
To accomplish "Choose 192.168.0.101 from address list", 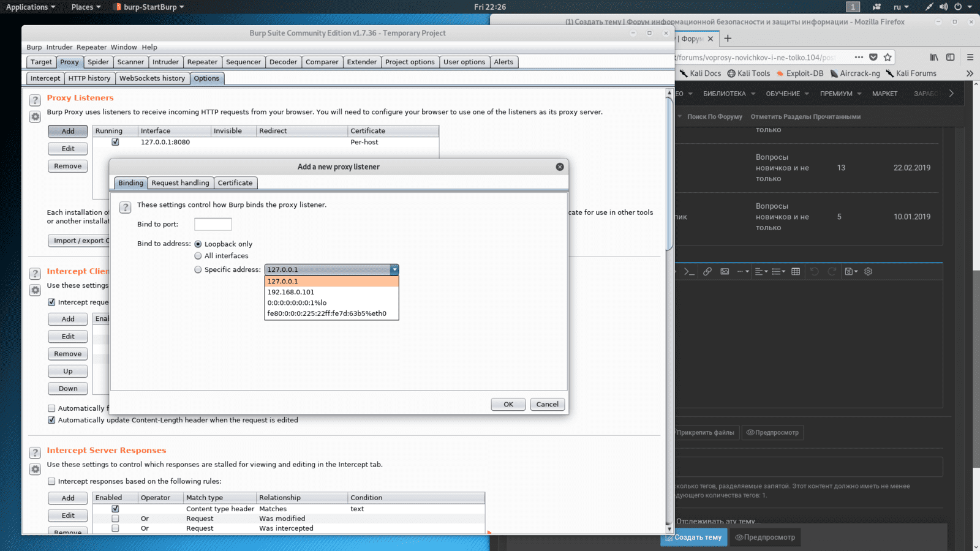I will pyautogui.click(x=331, y=292).
